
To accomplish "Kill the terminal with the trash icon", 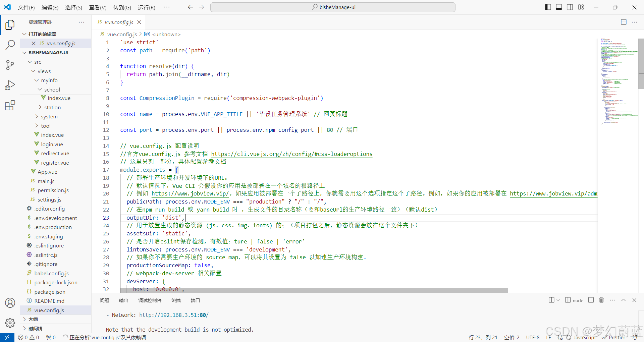I will point(601,300).
